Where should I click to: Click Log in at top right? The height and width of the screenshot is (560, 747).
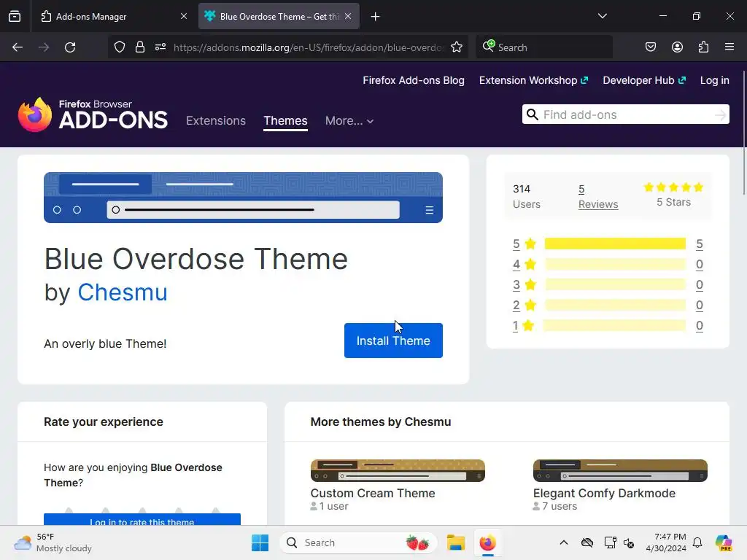(715, 80)
